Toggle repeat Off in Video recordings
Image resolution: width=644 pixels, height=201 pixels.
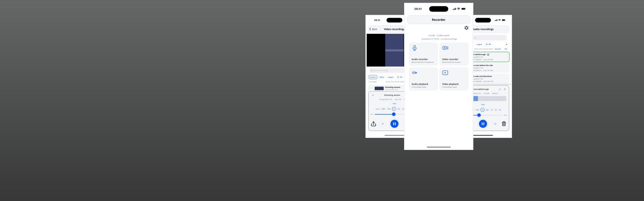pyautogui.click(x=400, y=77)
